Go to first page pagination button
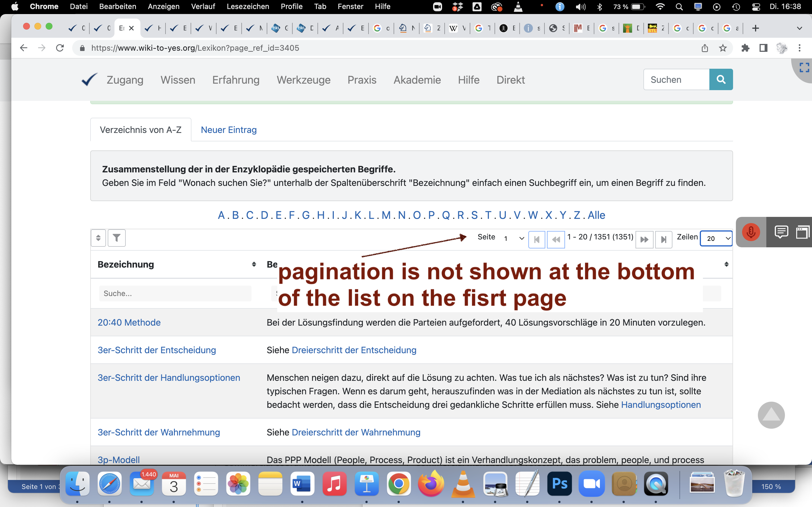The image size is (812, 507). coord(537,239)
